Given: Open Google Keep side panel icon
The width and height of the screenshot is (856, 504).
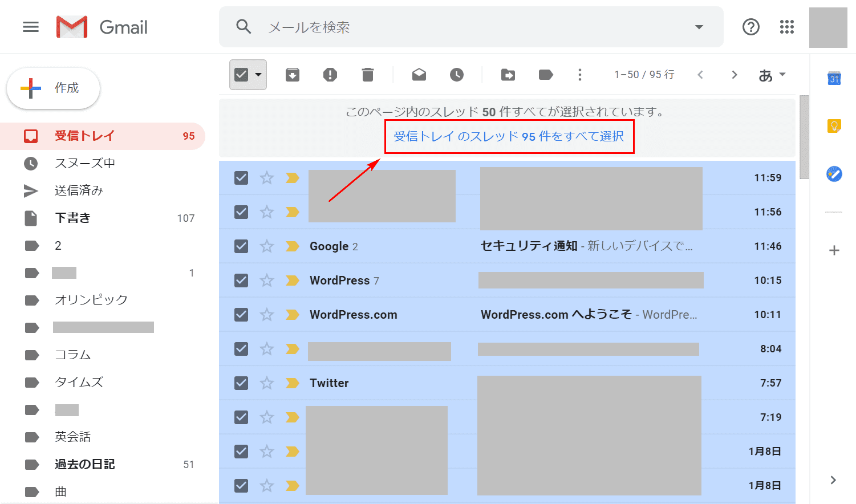Looking at the screenshot, I should [x=834, y=126].
